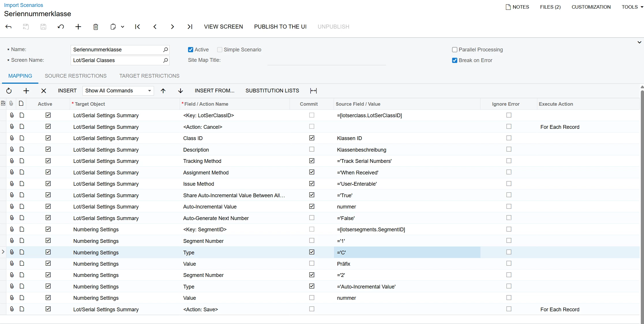Go to the last record icon

[190, 27]
